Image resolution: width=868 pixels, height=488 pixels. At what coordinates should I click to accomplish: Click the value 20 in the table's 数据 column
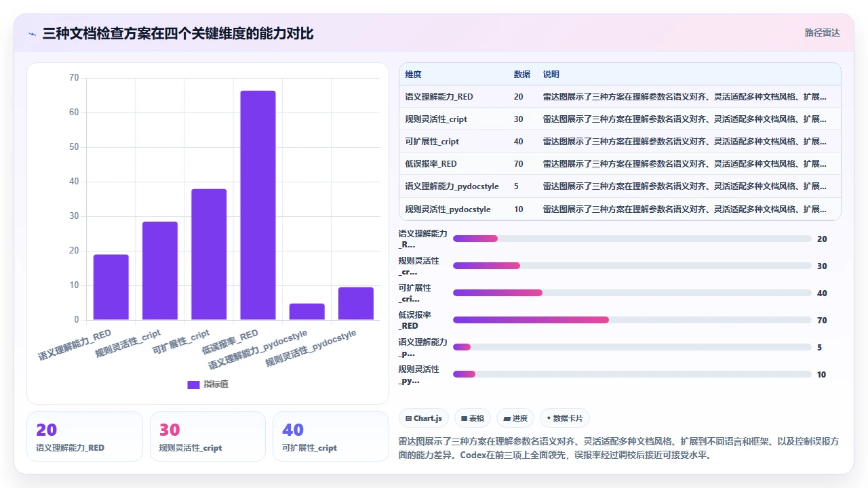pos(519,97)
